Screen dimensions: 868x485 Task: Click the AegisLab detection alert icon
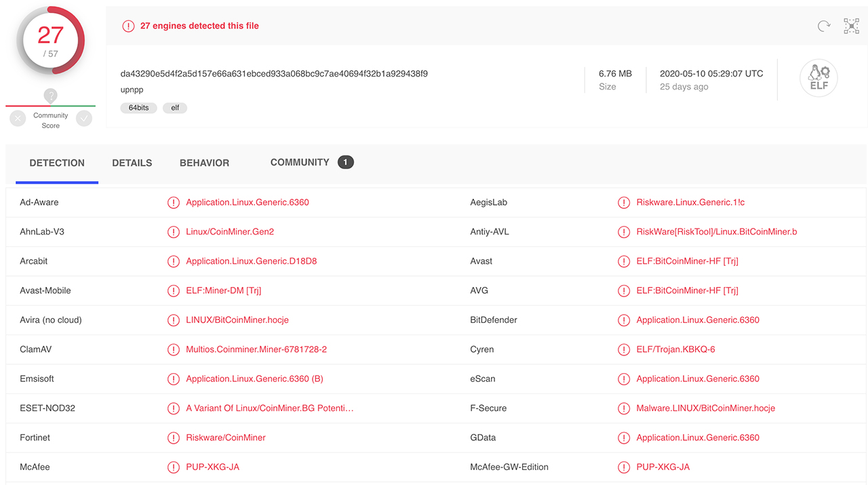pos(624,202)
